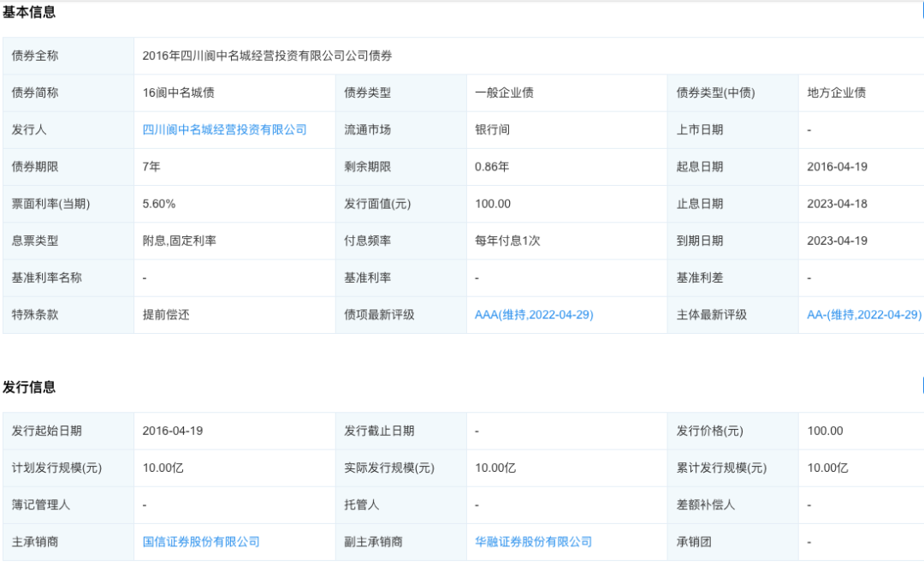
Task: Click the maturity date value 2023-04-19
Action: pyautogui.click(x=837, y=241)
